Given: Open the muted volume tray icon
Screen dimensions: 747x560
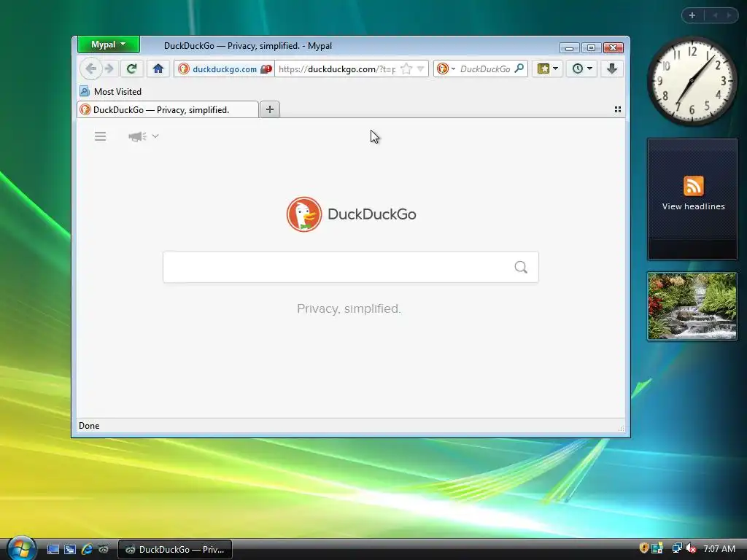Looking at the screenshot, I should [x=691, y=548].
